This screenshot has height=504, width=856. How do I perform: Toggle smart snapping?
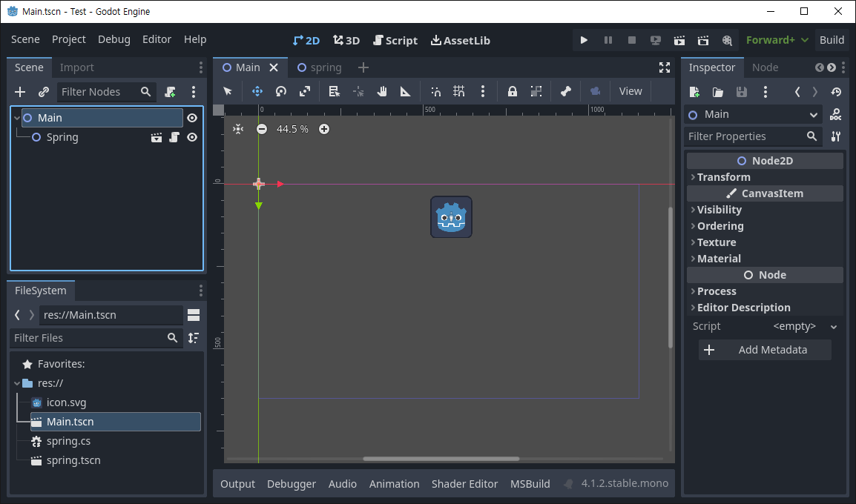(x=435, y=91)
